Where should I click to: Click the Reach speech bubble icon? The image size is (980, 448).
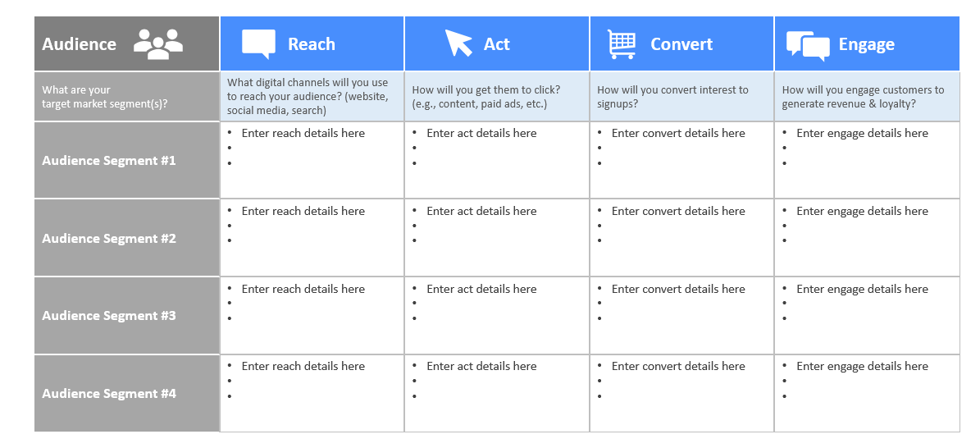point(258,44)
